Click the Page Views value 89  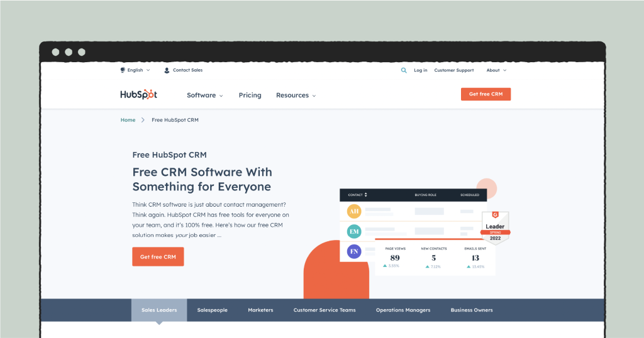tap(395, 258)
